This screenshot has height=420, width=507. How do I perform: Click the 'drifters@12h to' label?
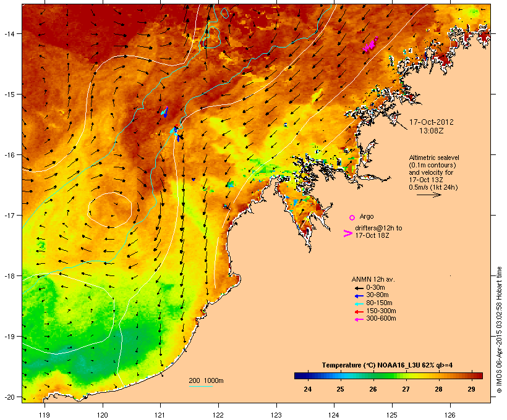tap(378, 228)
